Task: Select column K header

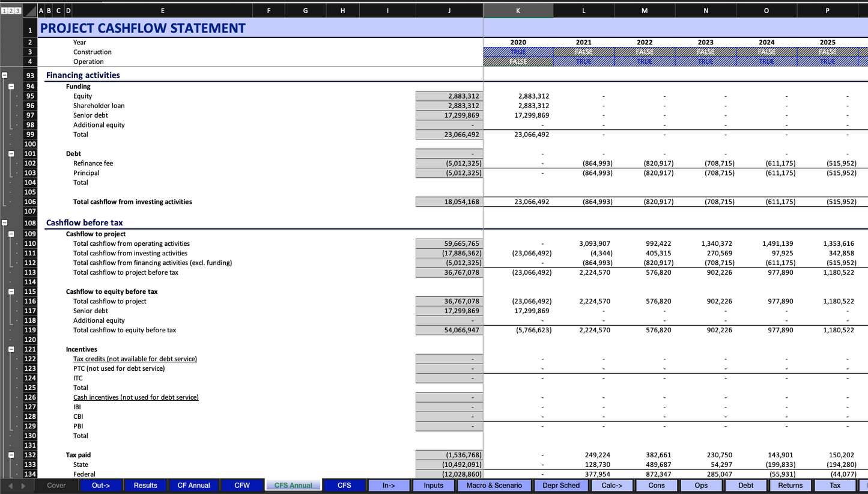Action: tap(518, 10)
